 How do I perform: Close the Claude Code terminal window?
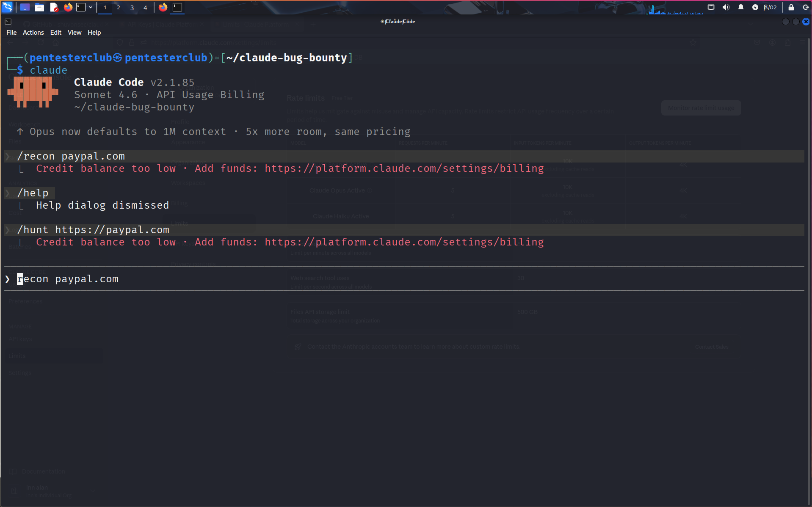coord(806,22)
